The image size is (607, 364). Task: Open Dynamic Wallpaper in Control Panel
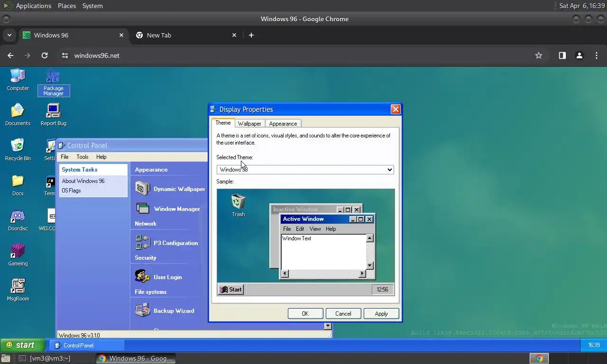click(170, 189)
